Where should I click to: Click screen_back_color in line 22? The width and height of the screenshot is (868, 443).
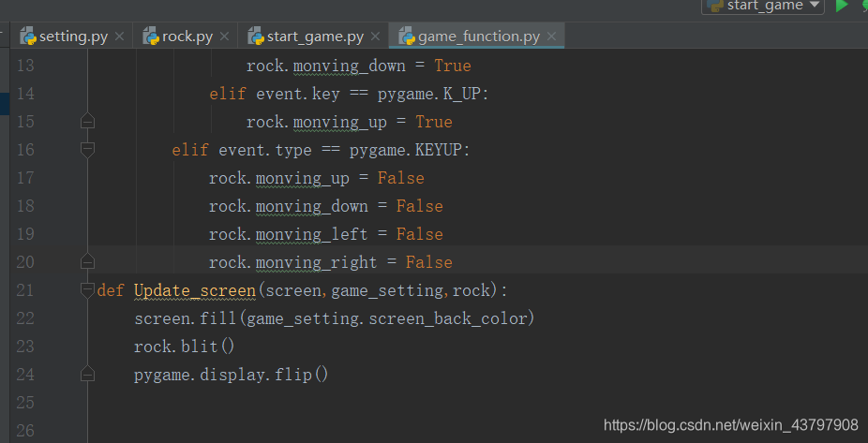(447, 318)
